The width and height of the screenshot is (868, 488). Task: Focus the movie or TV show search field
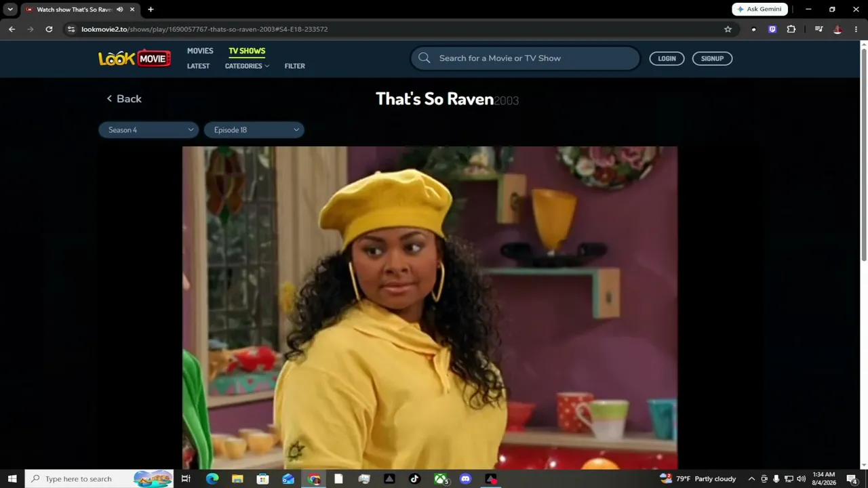[525, 58]
